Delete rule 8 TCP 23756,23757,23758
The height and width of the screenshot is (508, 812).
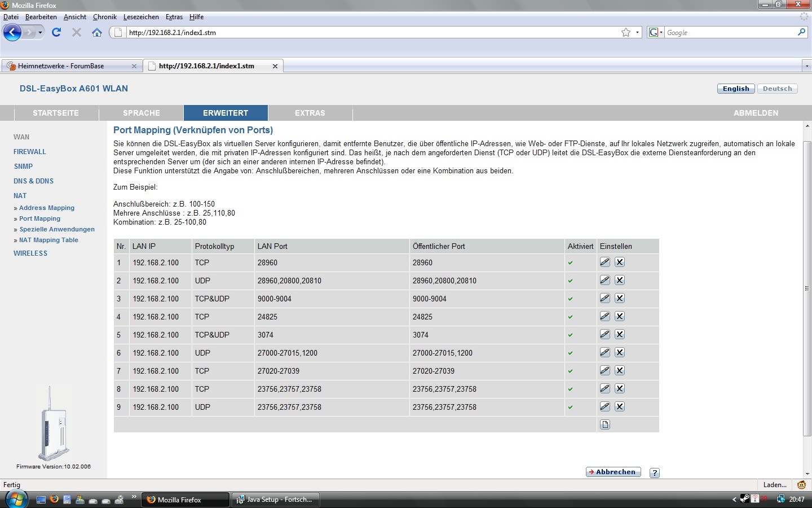620,388
